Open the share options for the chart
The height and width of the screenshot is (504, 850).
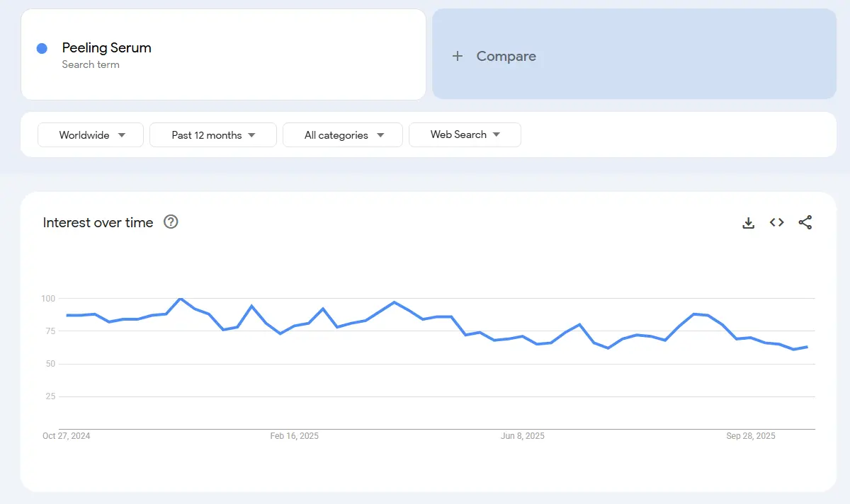click(x=805, y=222)
